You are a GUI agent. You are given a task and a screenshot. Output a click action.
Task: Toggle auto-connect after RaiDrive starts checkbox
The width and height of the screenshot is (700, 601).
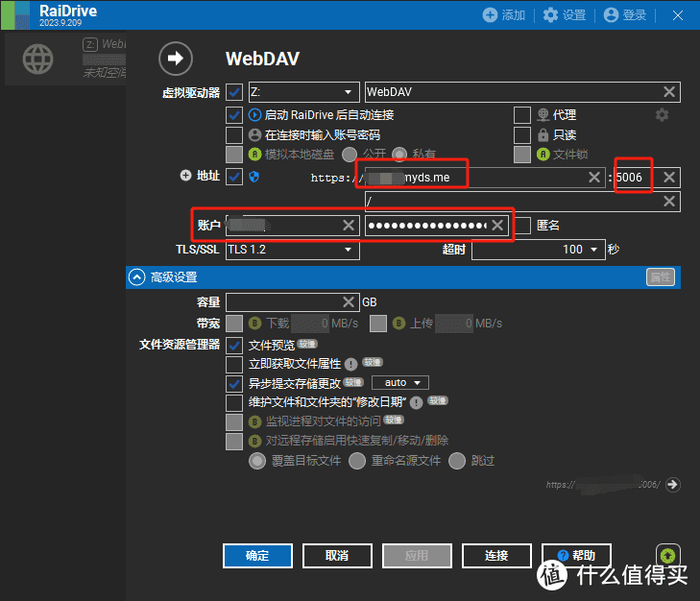tap(234, 115)
